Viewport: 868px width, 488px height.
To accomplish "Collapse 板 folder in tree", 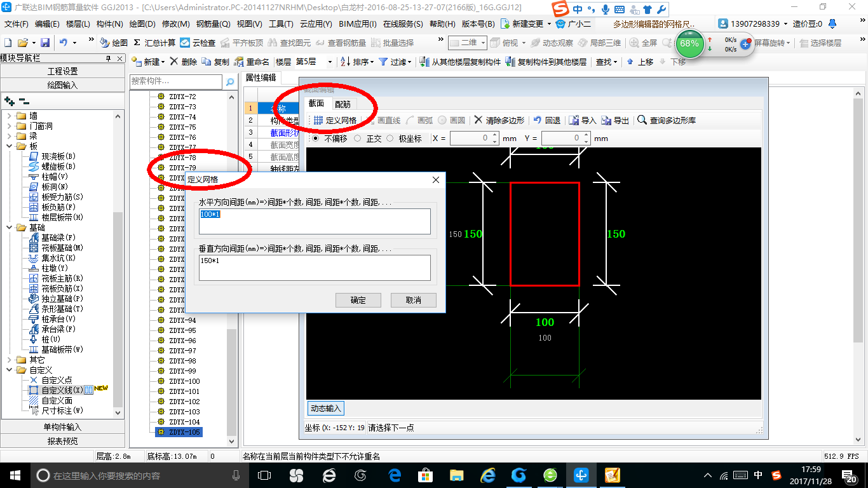I will (x=9, y=146).
